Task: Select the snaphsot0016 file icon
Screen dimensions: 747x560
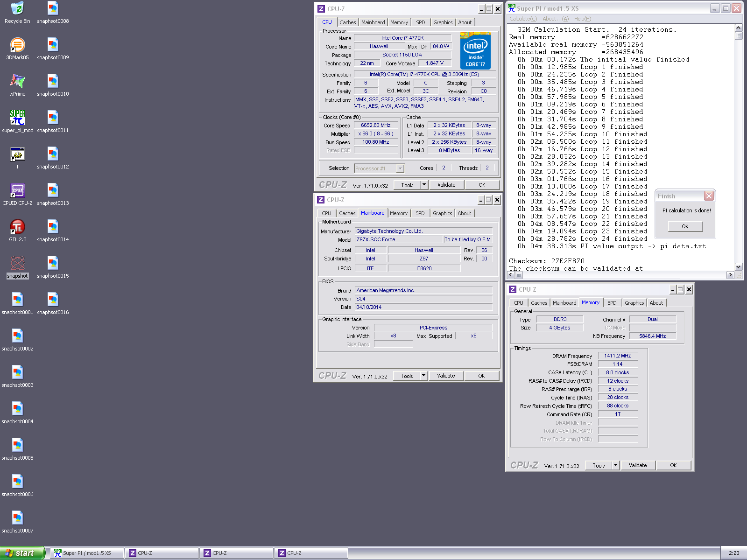Action: click(53, 303)
